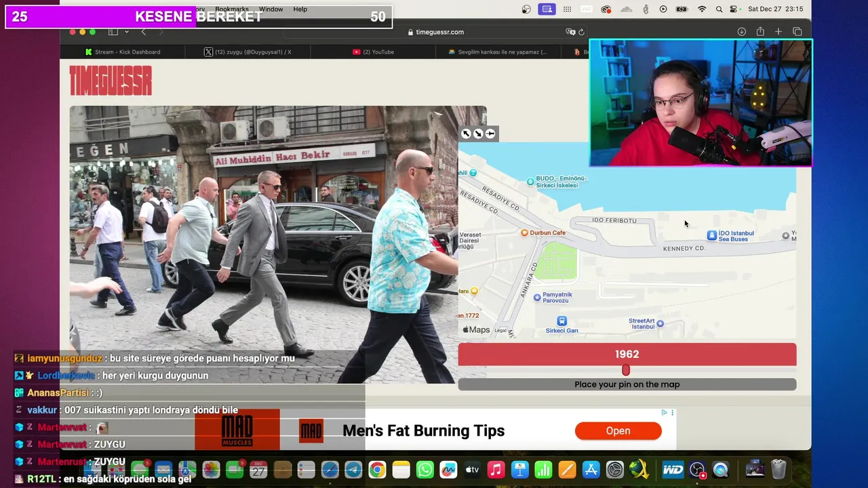Click the StreetArt Istanbul map marker
The image size is (868, 488).
pos(660,324)
